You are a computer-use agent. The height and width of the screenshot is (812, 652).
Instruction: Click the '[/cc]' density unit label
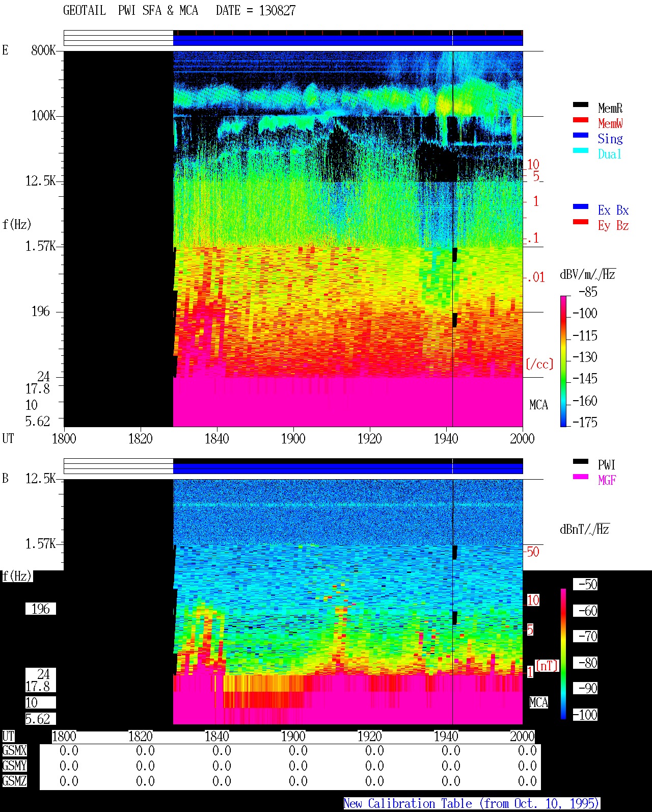[539, 364]
